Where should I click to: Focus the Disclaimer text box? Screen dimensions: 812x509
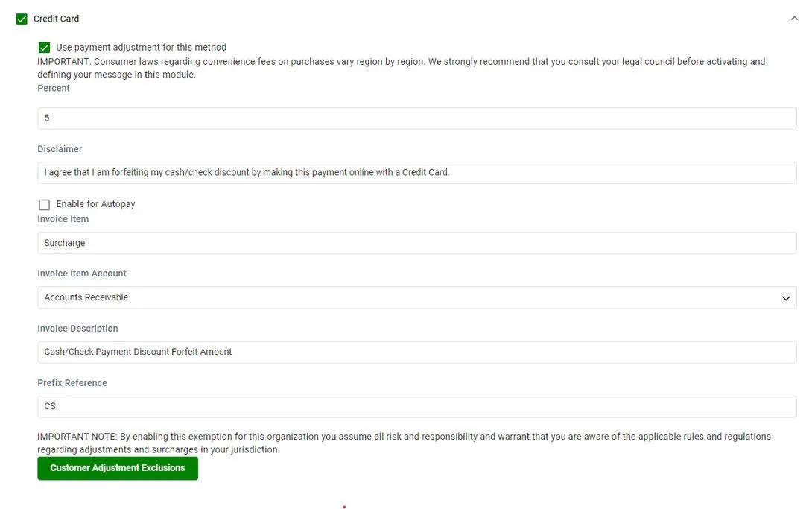tap(416, 173)
